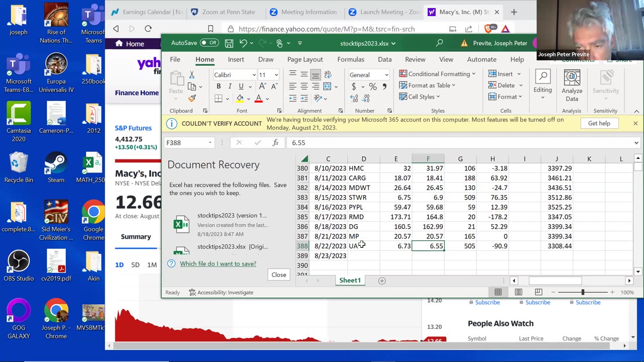Select the Sheet1 worksheet tab

pos(350,281)
